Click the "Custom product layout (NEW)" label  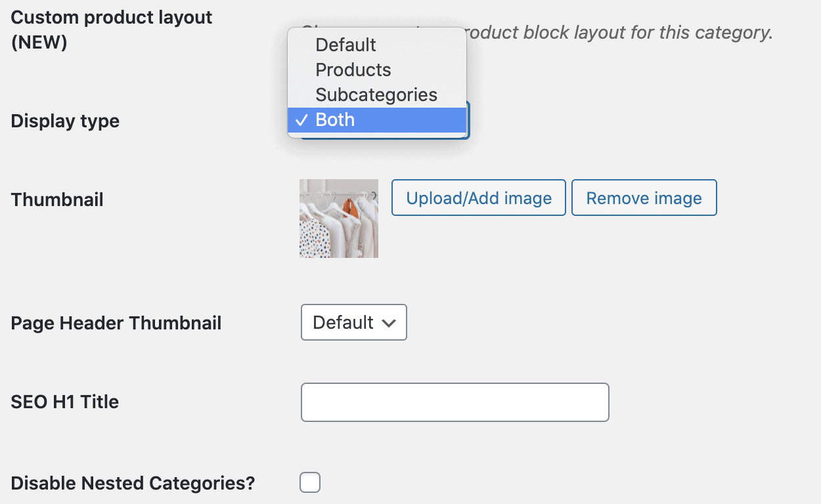(x=111, y=29)
